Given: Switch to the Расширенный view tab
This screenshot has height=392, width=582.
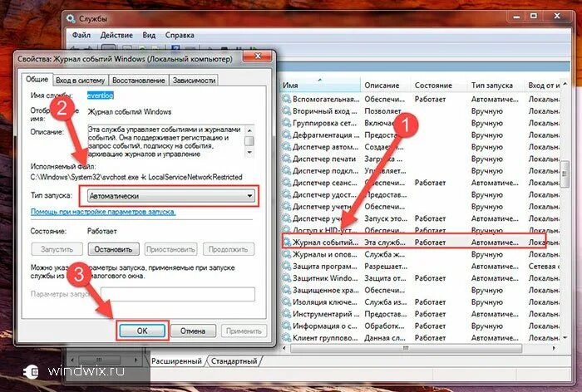Looking at the screenshot, I should (176, 360).
